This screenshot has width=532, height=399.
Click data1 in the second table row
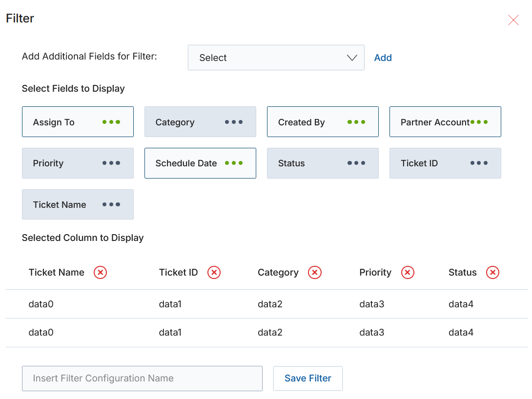click(170, 332)
